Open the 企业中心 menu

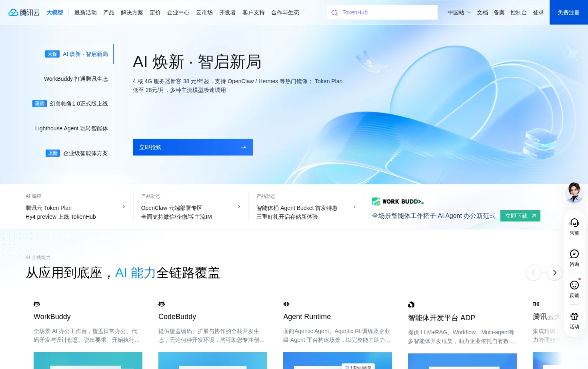click(178, 12)
